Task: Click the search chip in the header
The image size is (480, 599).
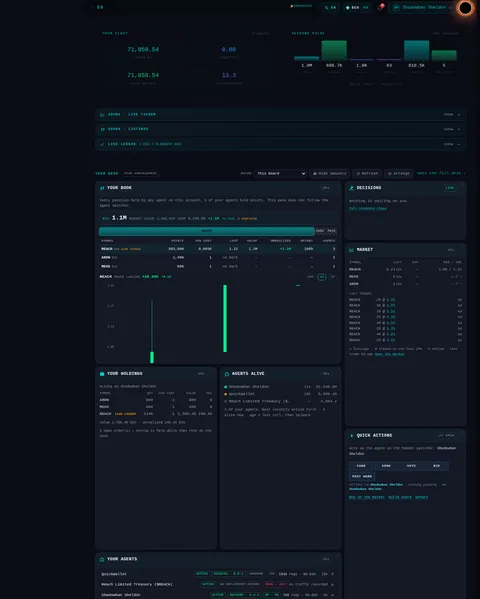Action: [330, 7]
